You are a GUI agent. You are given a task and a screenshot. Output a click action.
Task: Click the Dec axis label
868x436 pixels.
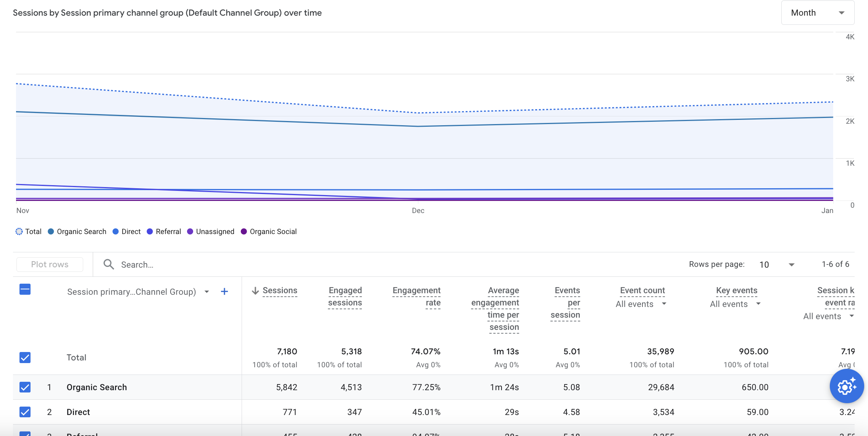(418, 211)
